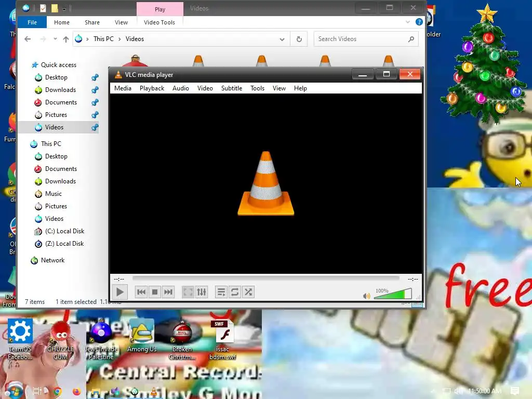Click the VLC seek progress bar
The height and width of the screenshot is (399, 532).
[265, 278]
